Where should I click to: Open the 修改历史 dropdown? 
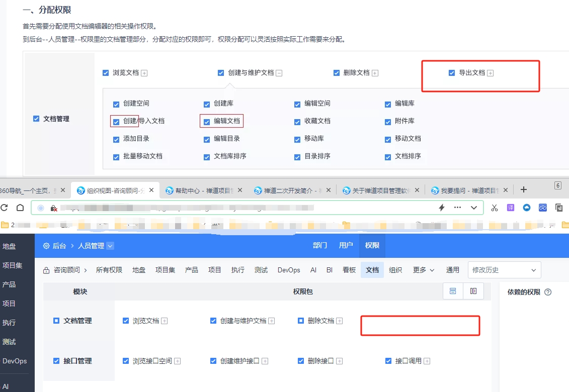[x=504, y=270]
